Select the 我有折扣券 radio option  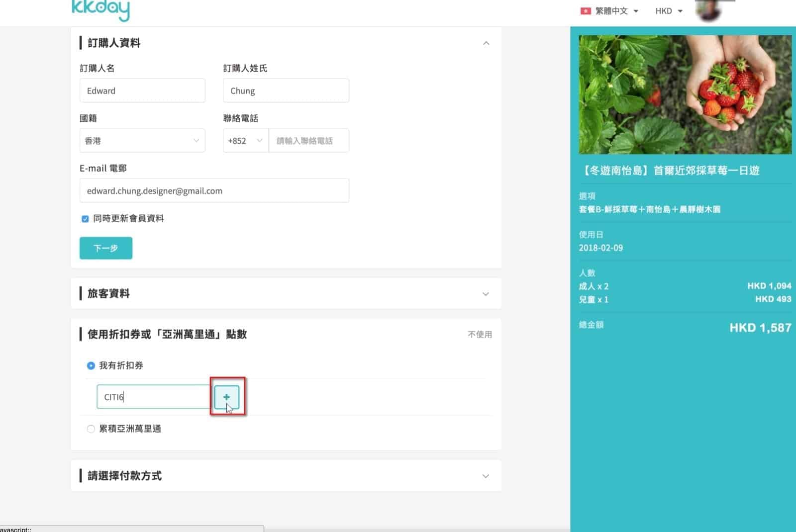[x=91, y=366]
